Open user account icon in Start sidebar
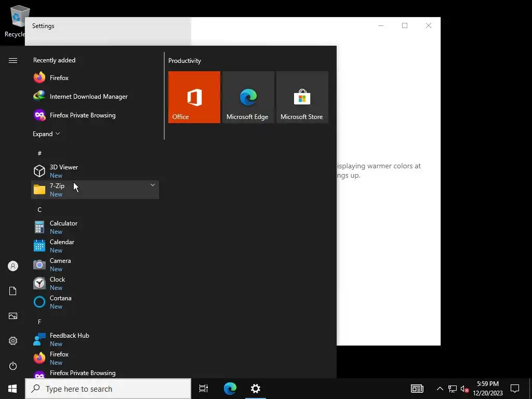This screenshot has width=532, height=399. (13, 266)
